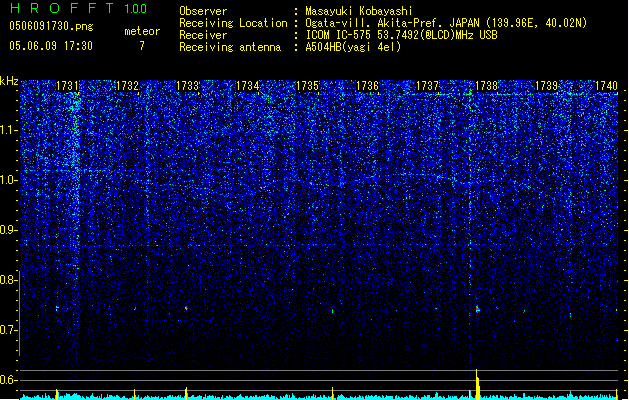Select the observer name Masayuki Kobayashi
This screenshot has width=629, height=400.
(x=359, y=11)
